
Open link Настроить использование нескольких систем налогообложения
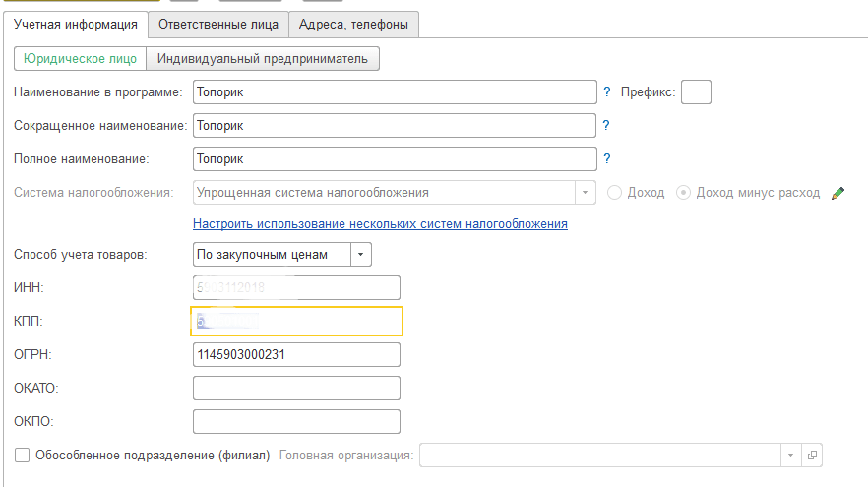coord(380,224)
